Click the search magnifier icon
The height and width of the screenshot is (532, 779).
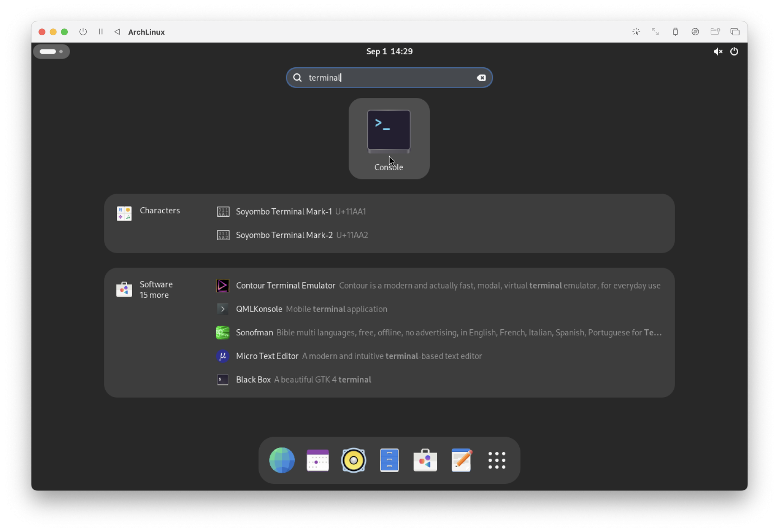(298, 77)
